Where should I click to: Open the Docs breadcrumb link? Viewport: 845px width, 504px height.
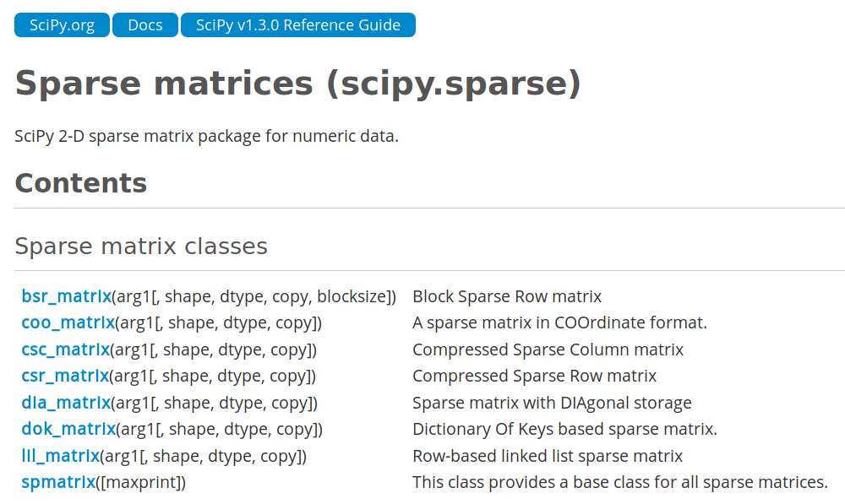[145, 25]
